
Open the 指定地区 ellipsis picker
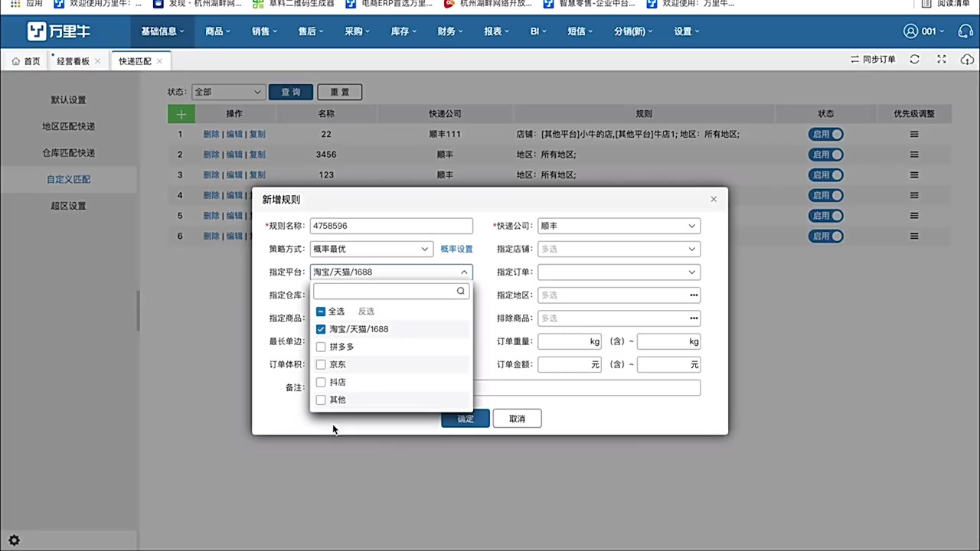point(694,295)
